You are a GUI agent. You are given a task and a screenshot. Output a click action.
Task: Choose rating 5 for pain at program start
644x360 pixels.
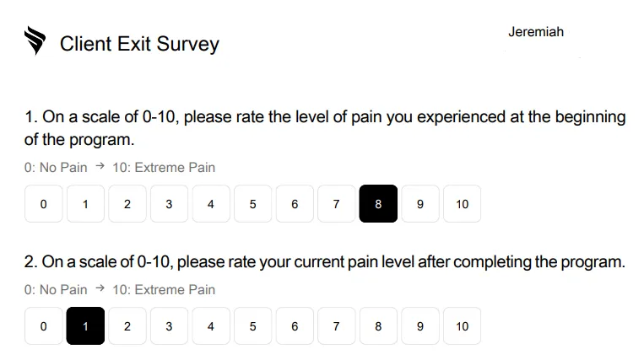253,204
